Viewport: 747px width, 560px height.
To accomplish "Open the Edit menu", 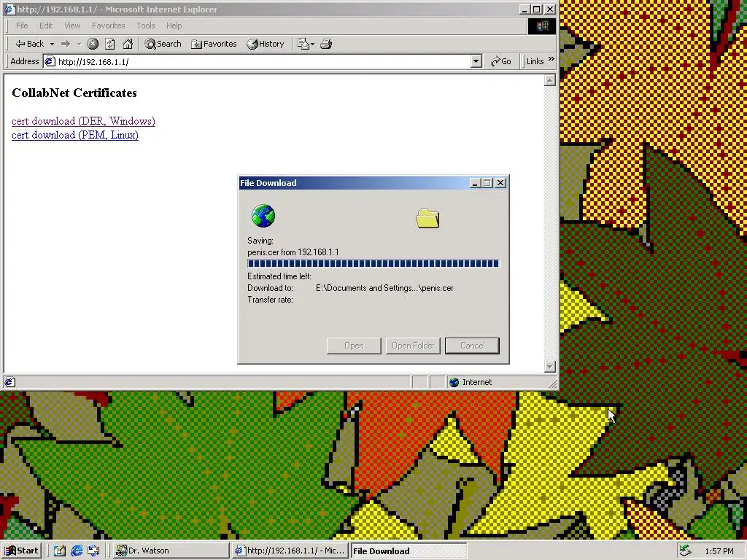I will (46, 26).
